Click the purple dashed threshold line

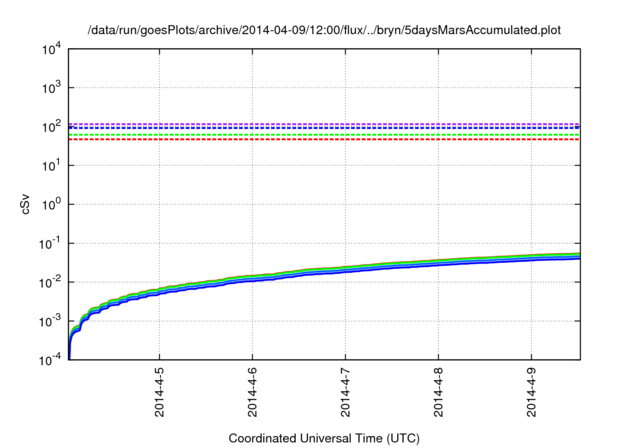(324, 124)
